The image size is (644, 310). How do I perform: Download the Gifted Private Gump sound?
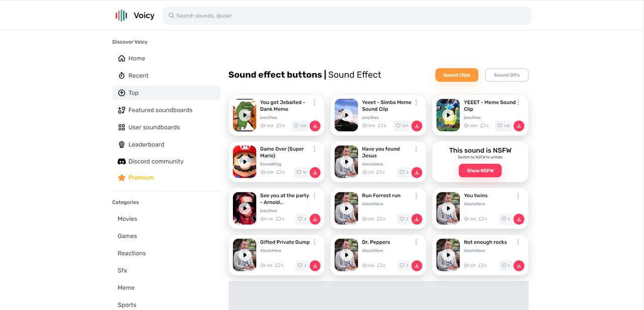pos(315,266)
